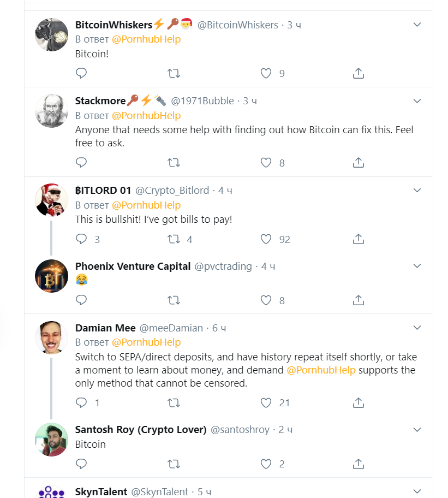Retweet BITLORD 01's tweet with 4 retweets
The width and height of the screenshot is (448, 498).
click(174, 239)
